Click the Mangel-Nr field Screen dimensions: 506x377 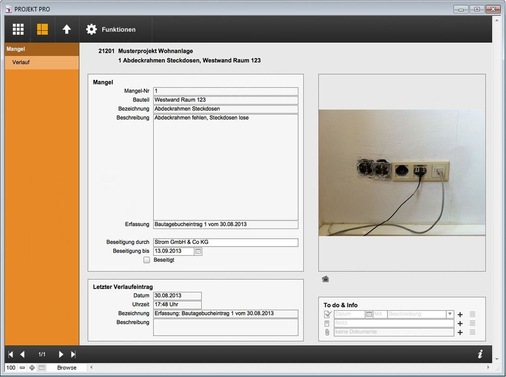[226, 91]
